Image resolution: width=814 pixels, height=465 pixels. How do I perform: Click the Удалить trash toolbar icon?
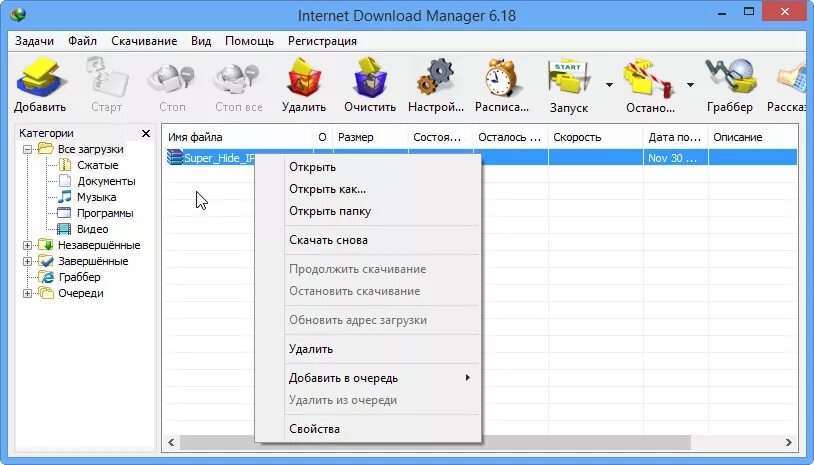[x=304, y=78]
